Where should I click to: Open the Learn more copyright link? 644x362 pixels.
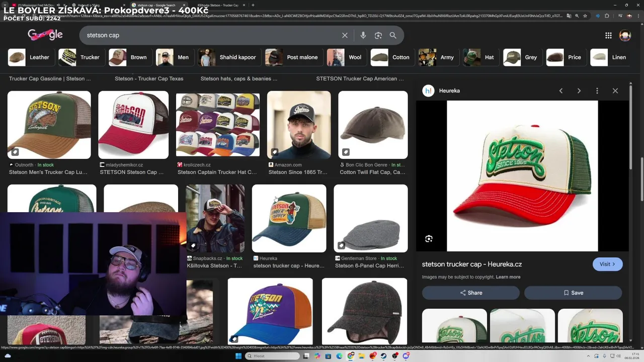[508, 277]
